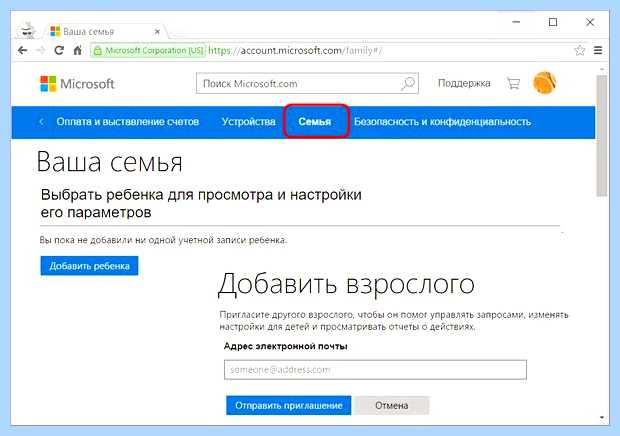Open the browser hamburger menu
Viewport: 620px width, 436px height.
click(x=598, y=51)
